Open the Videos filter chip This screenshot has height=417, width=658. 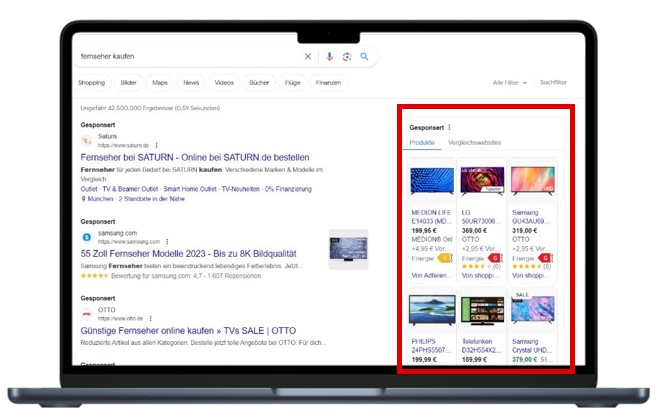(x=224, y=83)
